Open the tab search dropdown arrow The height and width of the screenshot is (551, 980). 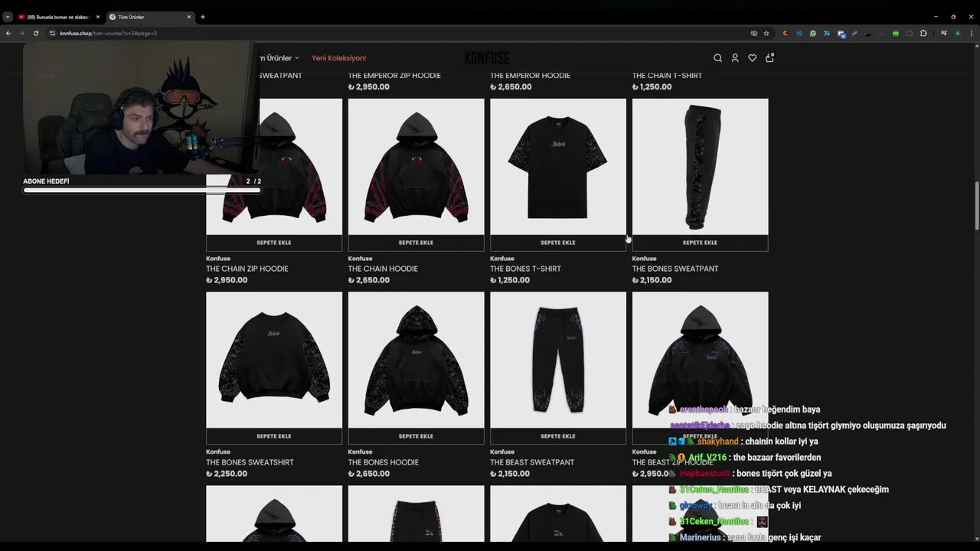(8, 17)
